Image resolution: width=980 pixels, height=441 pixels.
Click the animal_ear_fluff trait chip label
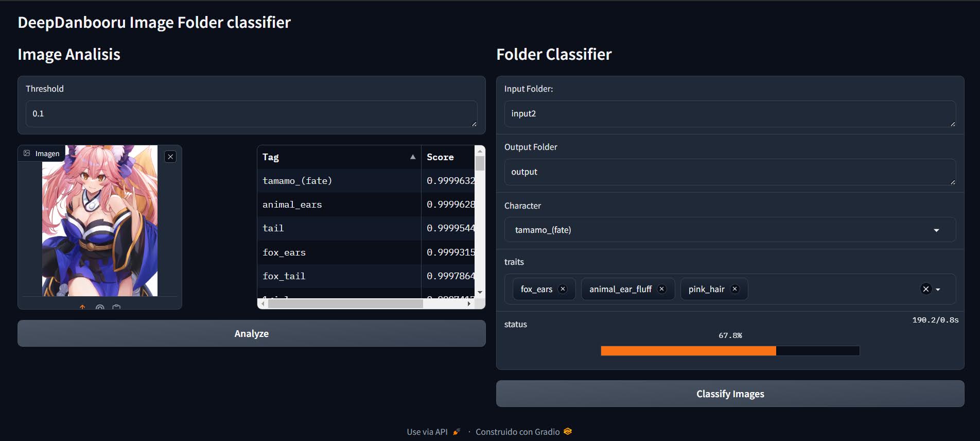pos(620,289)
